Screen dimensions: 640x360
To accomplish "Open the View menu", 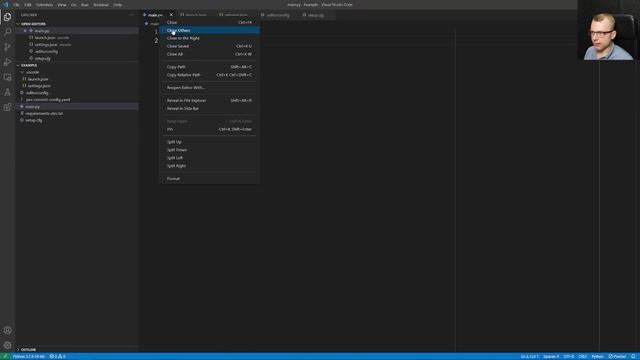I will (x=62, y=4).
